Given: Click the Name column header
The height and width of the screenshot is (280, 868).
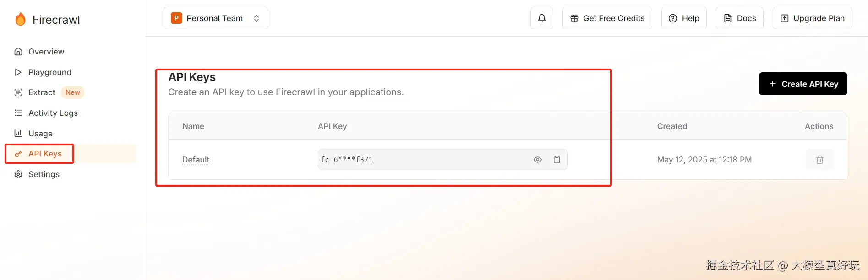Looking at the screenshot, I should click(193, 126).
